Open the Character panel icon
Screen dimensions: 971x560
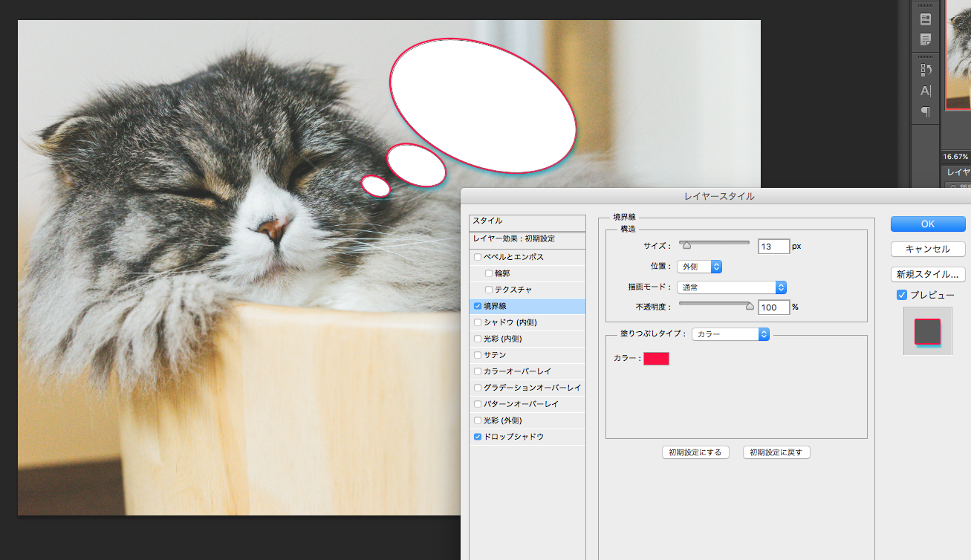click(926, 91)
